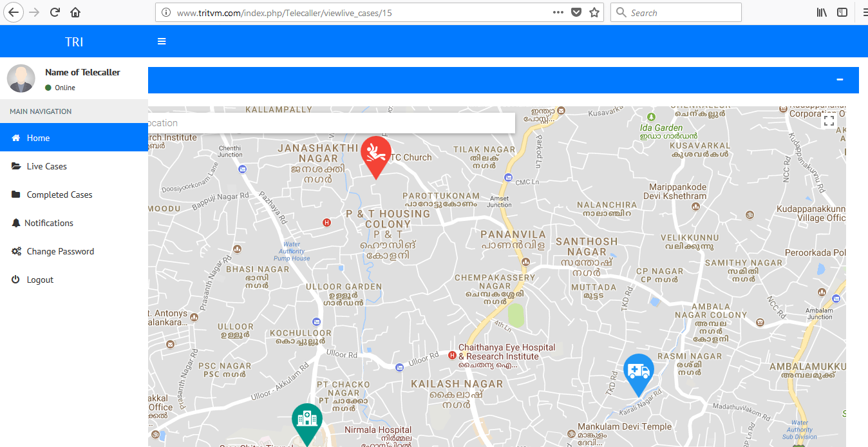Collapse the panel with minus button
The image size is (868, 447).
839,79
